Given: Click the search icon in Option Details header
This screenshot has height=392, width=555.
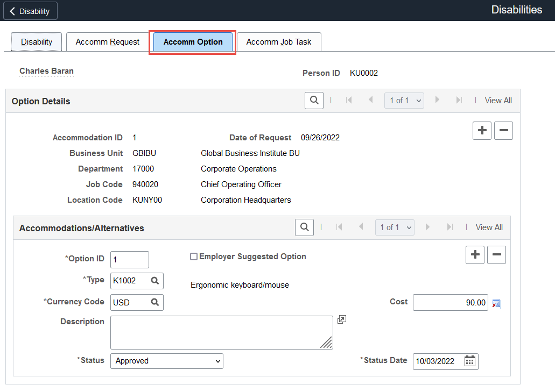Looking at the screenshot, I should pos(314,100).
